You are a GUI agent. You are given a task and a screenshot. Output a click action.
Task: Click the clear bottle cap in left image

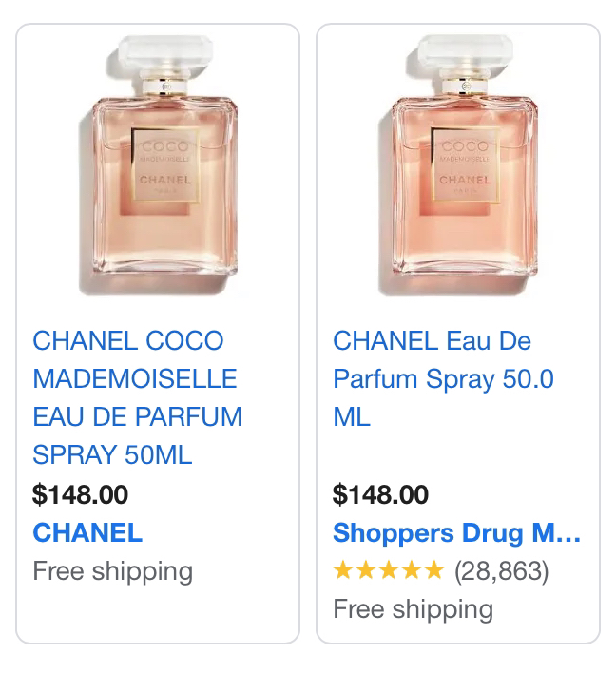click(165, 53)
